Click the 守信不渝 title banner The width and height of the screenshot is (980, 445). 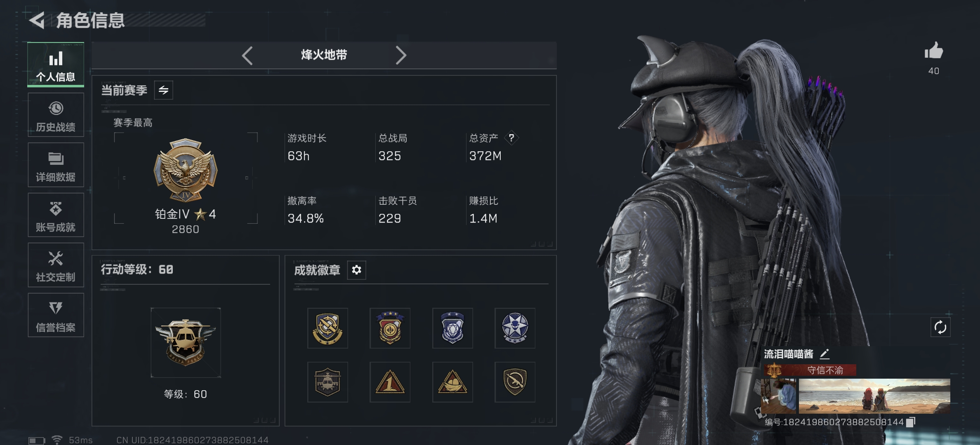click(810, 370)
